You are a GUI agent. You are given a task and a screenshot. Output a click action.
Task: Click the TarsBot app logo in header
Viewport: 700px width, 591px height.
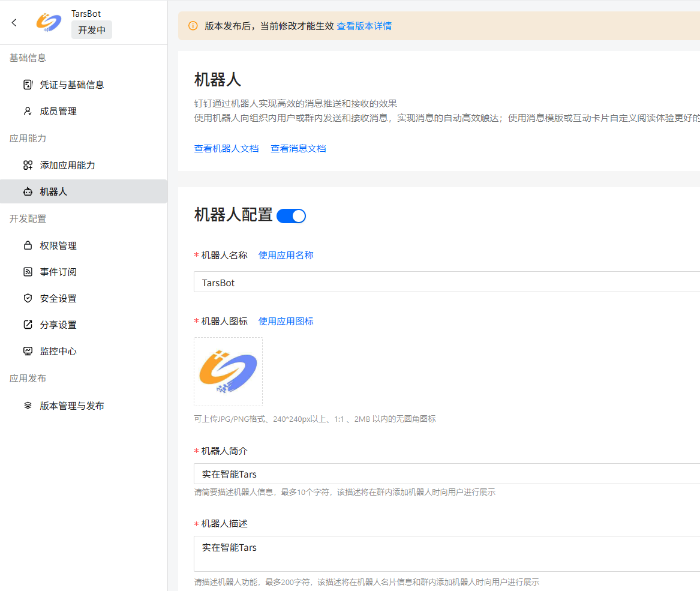[x=49, y=22]
